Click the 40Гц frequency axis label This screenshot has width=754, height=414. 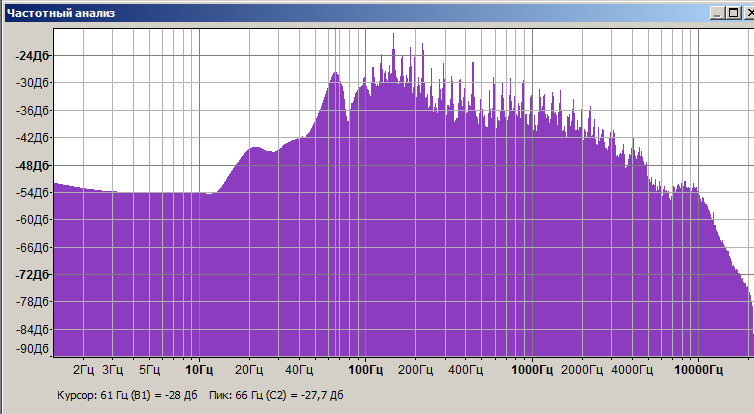tap(299, 370)
